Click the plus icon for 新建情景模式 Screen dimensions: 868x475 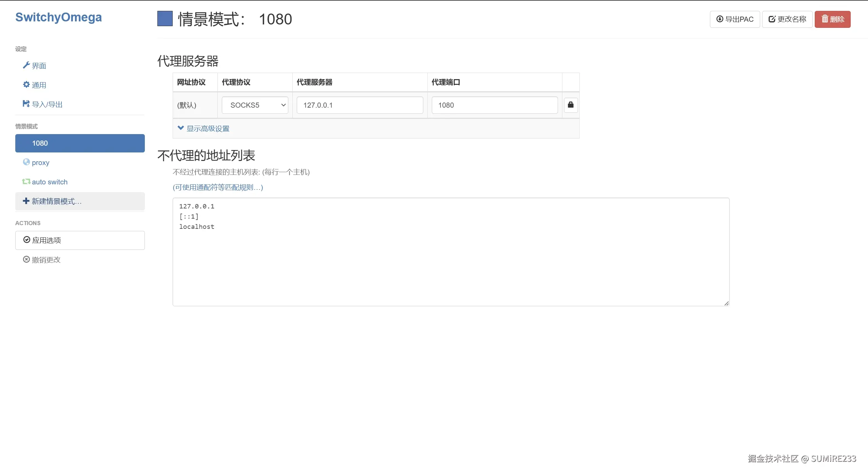[x=26, y=201]
